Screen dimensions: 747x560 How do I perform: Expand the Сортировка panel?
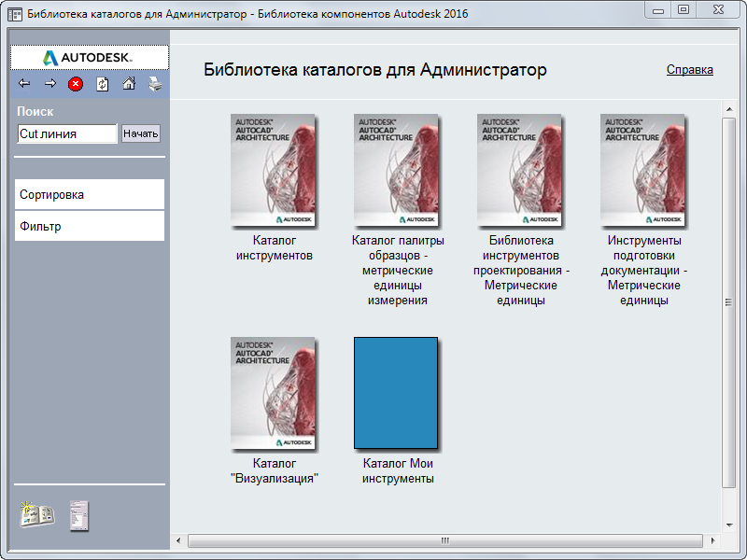point(90,194)
